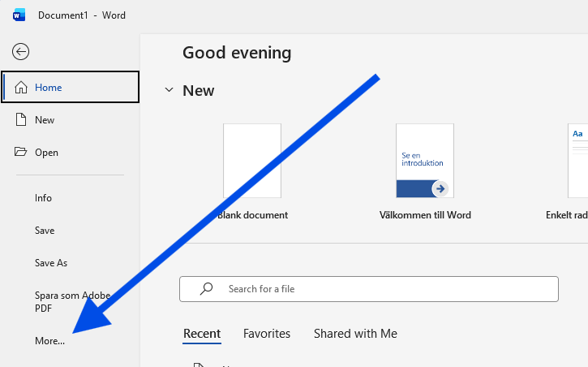Click the magnifier icon in search box

coord(206,288)
